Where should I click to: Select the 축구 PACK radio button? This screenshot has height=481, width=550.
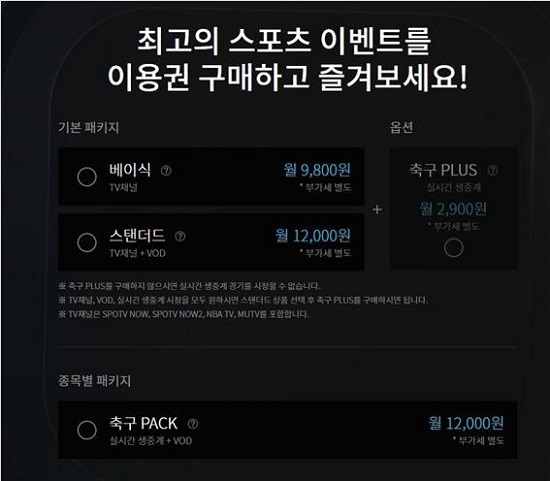[87, 430]
